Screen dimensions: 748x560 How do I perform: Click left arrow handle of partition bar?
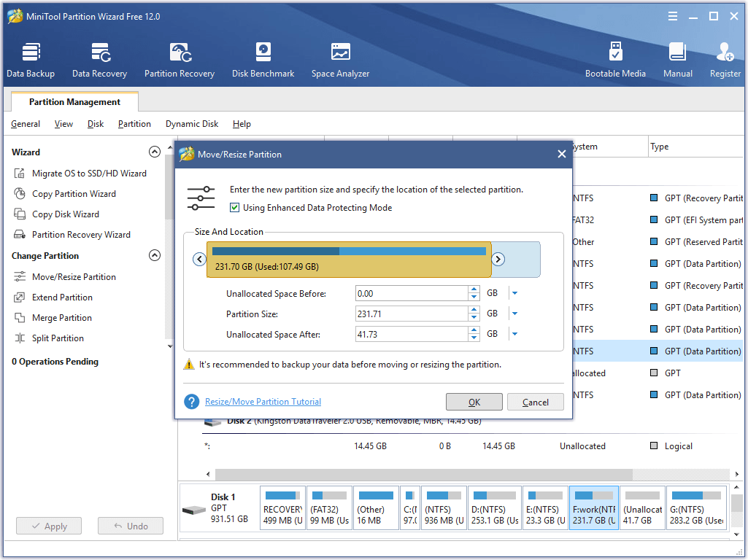(199, 260)
